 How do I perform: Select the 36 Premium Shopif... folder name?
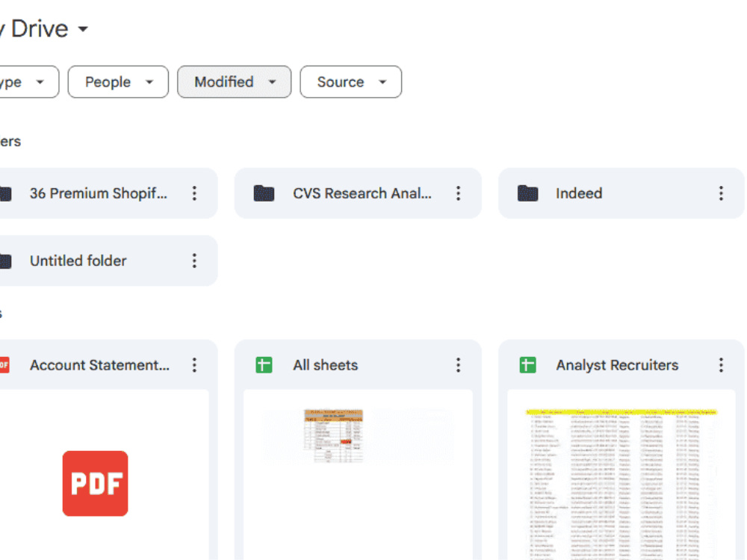pos(99,193)
